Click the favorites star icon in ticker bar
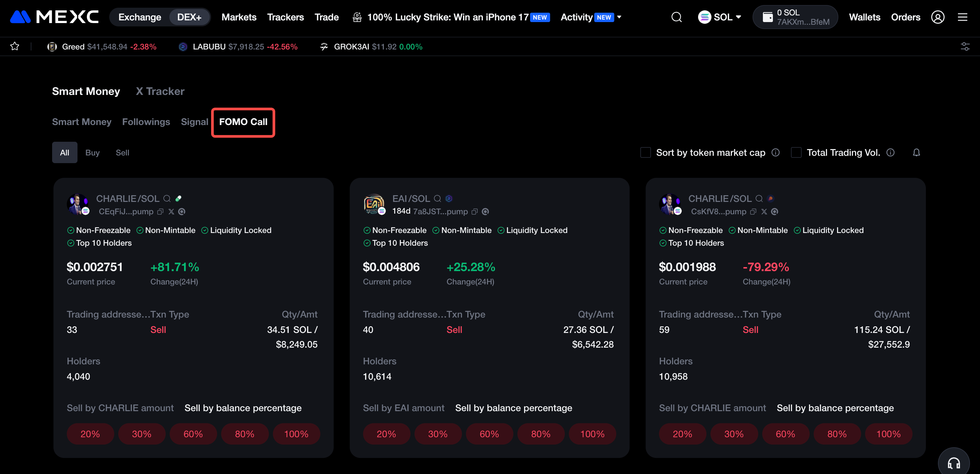980x474 pixels. point(15,46)
